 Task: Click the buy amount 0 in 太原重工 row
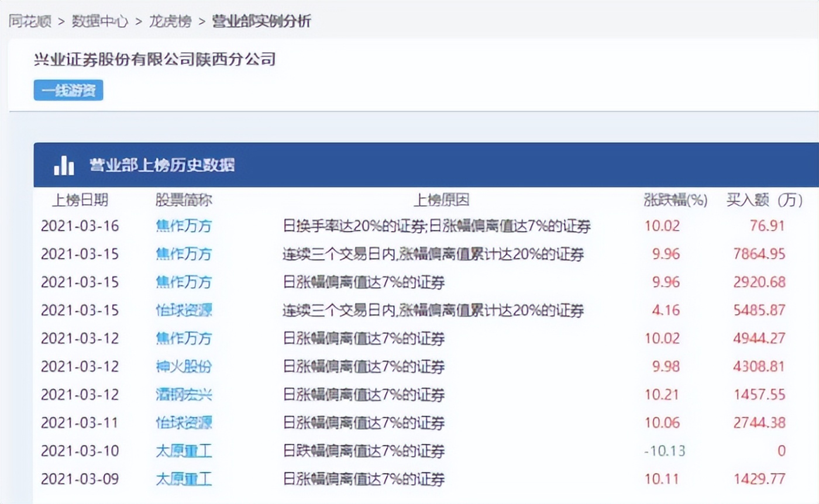click(x=782, y=451)
